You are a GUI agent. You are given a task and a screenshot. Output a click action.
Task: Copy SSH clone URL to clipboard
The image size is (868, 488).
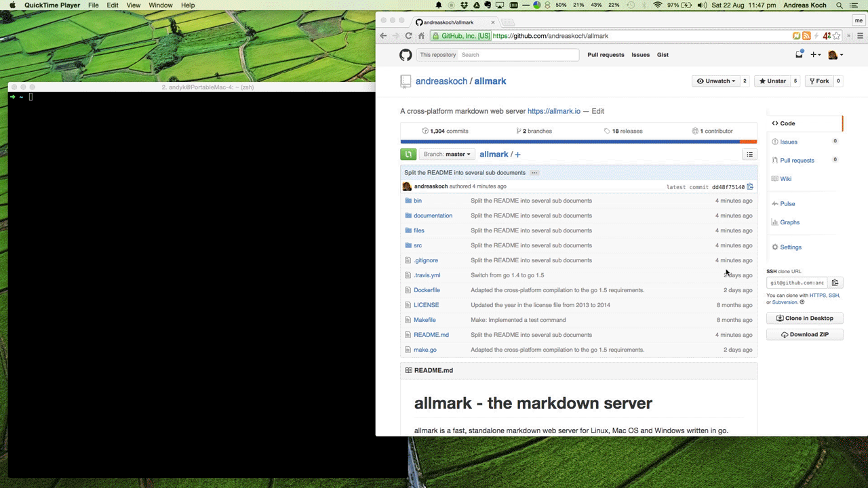pos(835,283)
